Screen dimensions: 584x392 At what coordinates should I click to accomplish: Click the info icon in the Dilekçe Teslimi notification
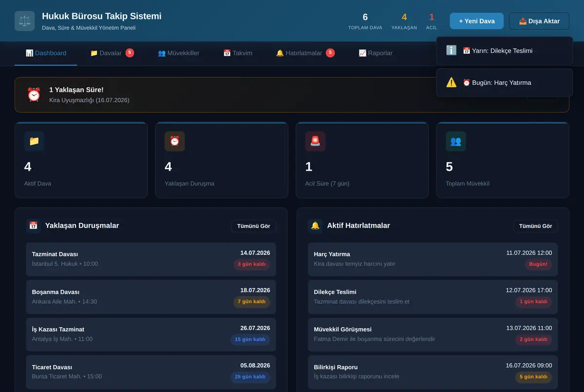452,50
